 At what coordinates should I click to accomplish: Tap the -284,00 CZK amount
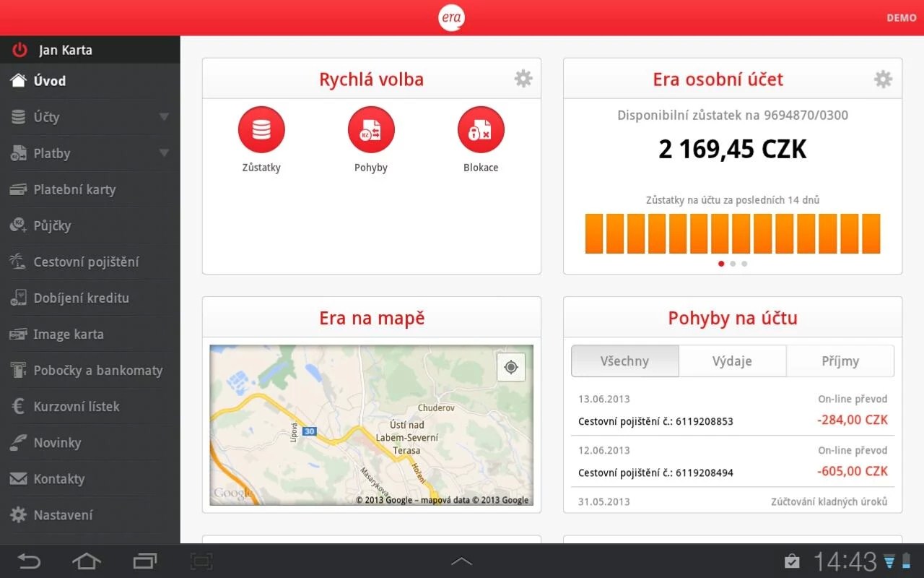pos(853,420)
